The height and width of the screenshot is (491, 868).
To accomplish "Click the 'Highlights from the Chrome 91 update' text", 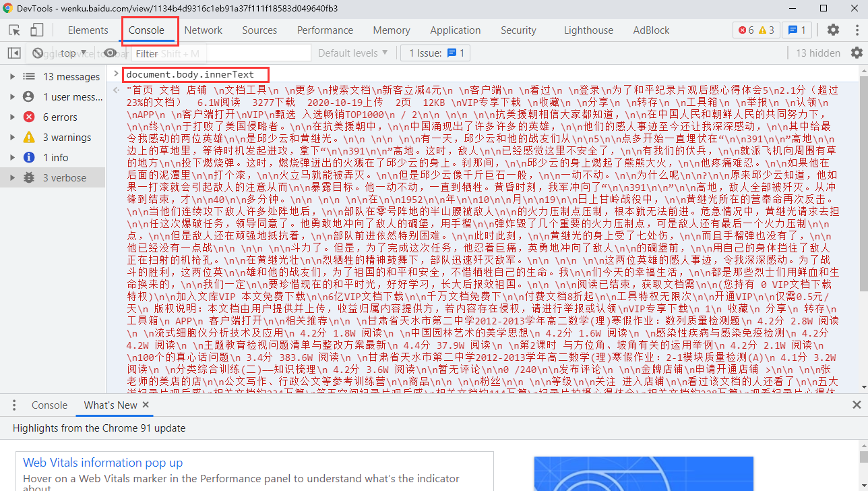I will click(99, 428).
